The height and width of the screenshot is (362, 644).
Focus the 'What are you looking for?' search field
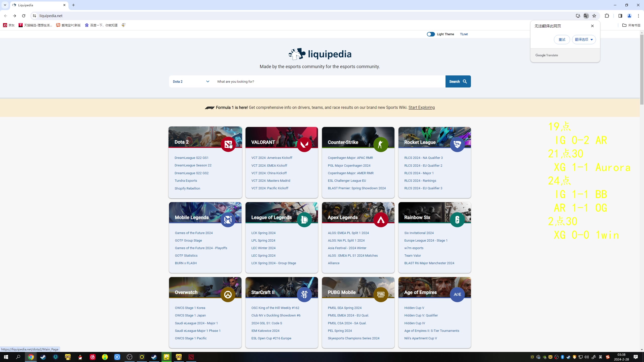click(x=329, y=81)
